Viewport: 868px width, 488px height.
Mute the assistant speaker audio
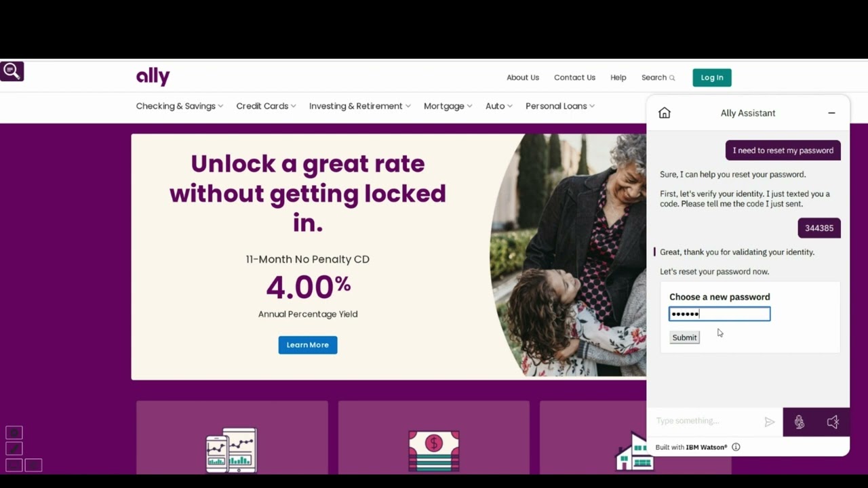click(833, 422)
